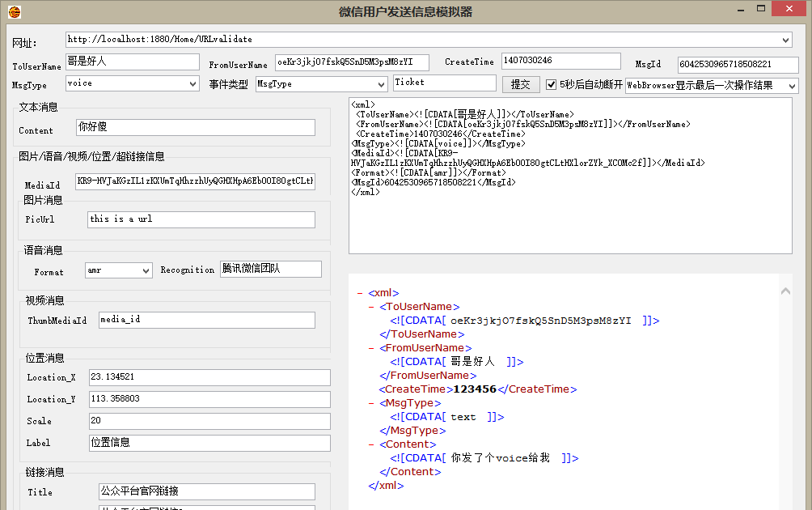The image size is (812, 510).
Task: Open the 事件类型 MsgType dropdown
Action: pos(381,84)
